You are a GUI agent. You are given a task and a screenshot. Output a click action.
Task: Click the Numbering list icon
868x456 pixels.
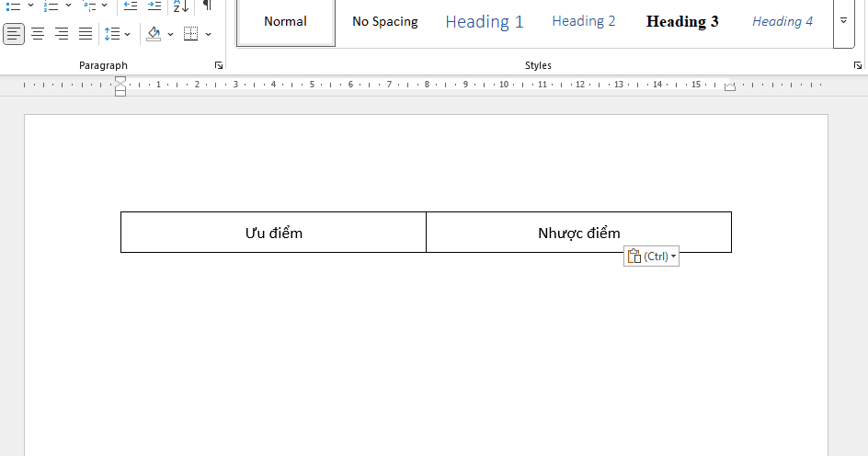click(51, 6)
